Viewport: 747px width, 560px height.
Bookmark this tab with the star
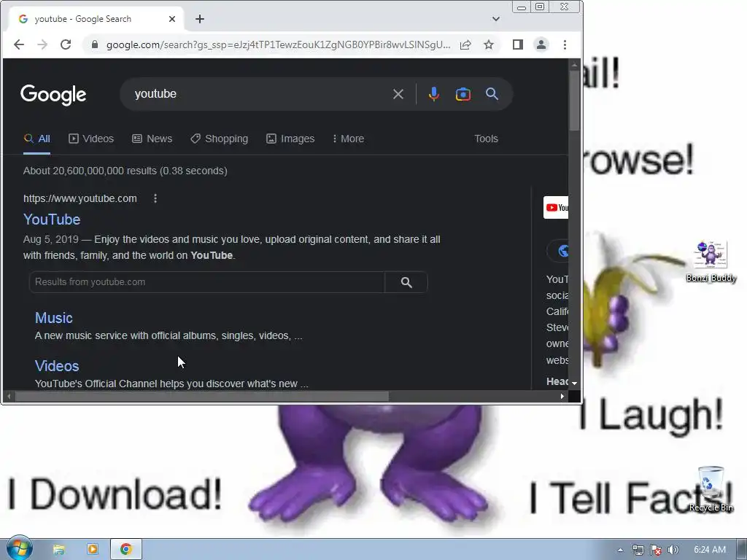[489, 44]
